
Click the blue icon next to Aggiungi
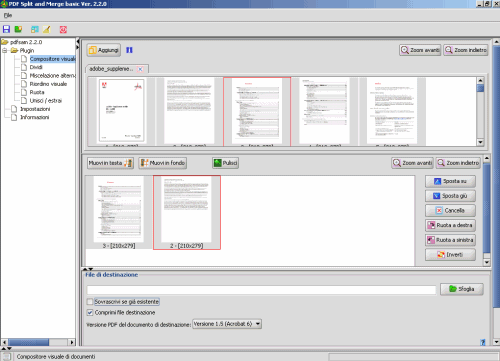tap(129, 50)
